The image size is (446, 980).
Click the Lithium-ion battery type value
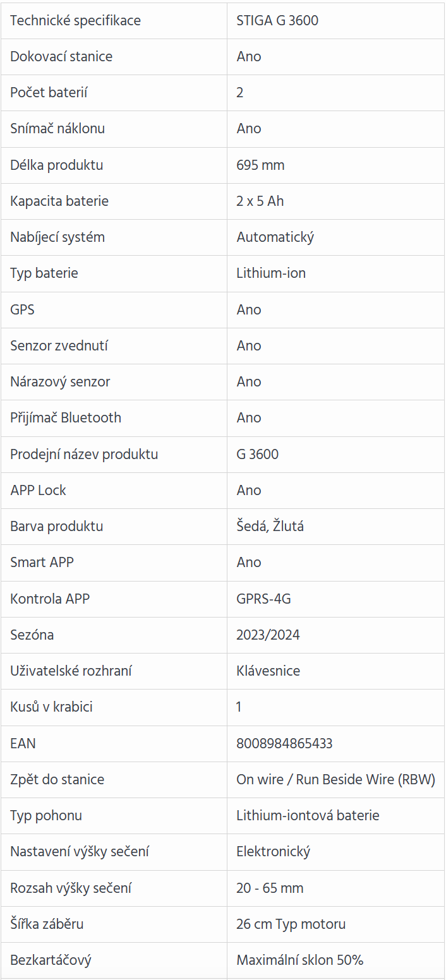coord(271,273)
